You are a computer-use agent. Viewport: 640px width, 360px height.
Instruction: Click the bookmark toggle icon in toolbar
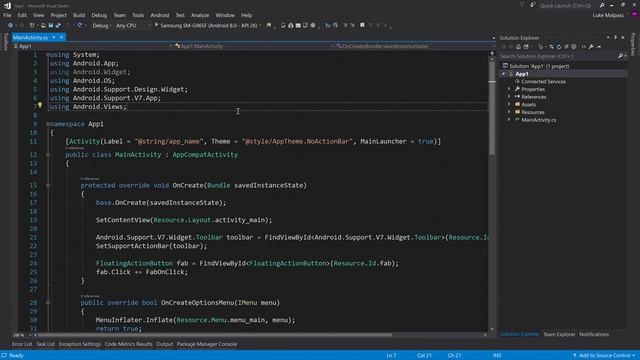pyautogui.click(x=362, y=25)
